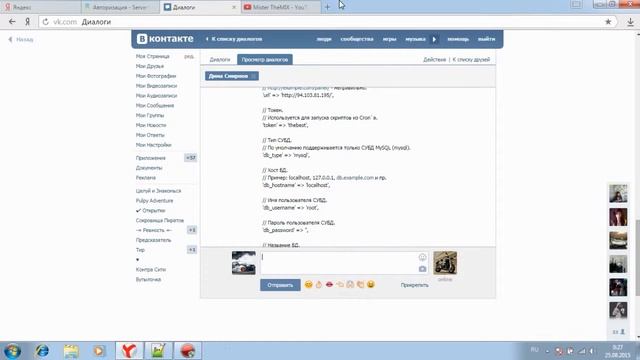Open the 'Pulpy Adventure' app link
Viewport: 640px width, 360px height.
click(154, 201)
